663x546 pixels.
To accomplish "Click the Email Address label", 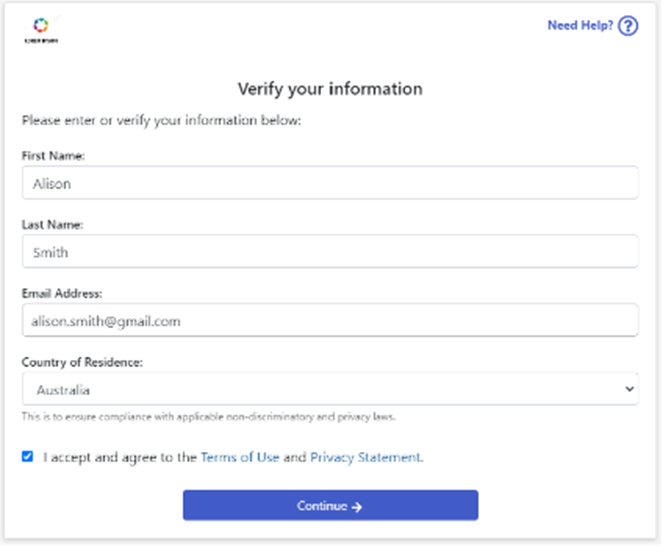I will pos(61,294).
